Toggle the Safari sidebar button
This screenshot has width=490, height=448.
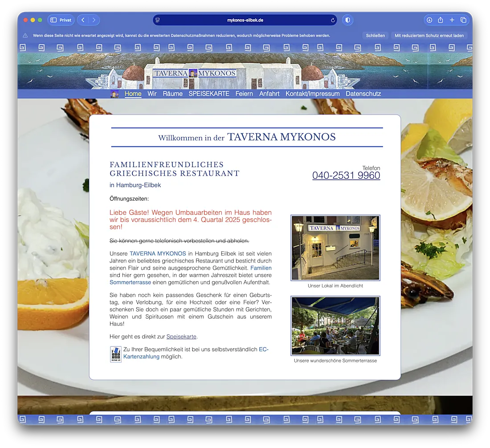coord(54,20)
